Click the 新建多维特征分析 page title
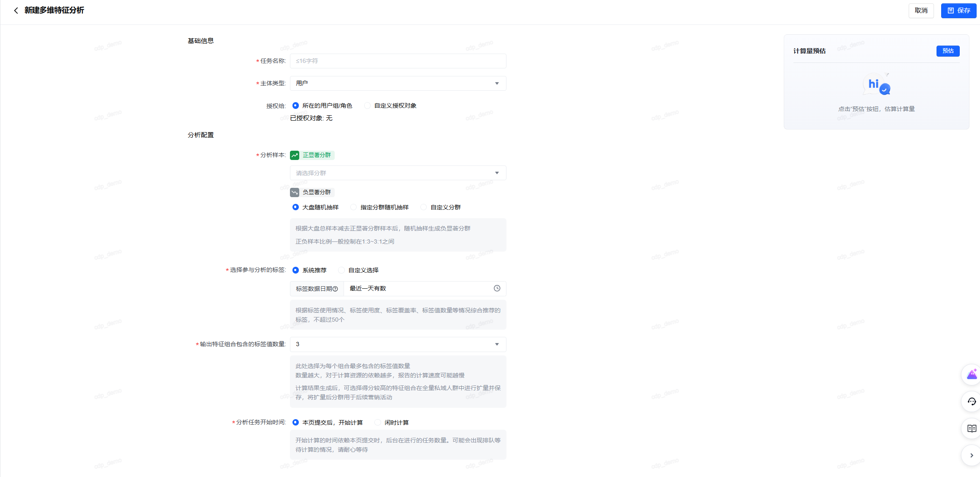 point(54,11)
